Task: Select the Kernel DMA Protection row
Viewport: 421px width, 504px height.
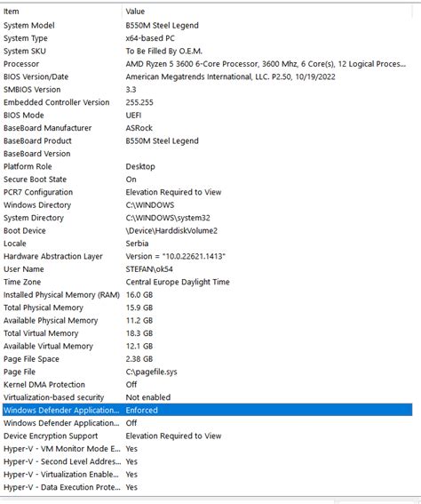Action: point(207,385)
